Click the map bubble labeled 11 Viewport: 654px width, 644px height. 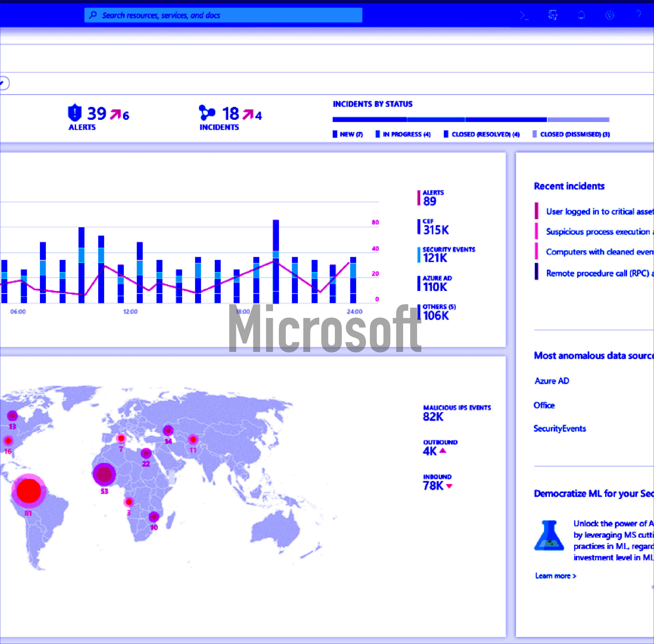coord(193,439)
